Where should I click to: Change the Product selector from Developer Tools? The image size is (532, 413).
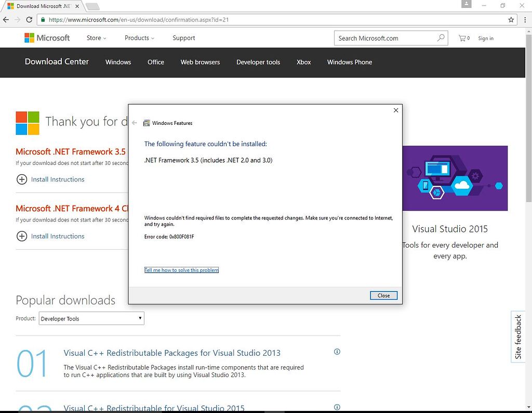tap(91, 318)
